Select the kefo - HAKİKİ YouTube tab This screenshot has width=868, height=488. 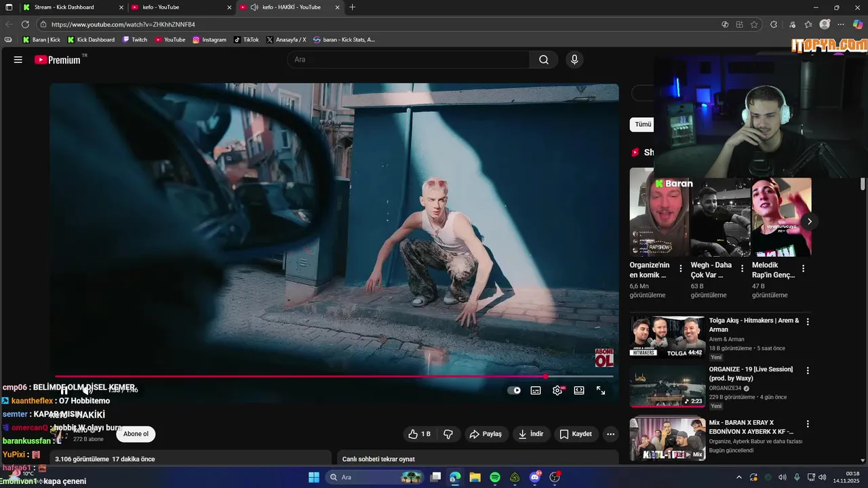(290, 7)
